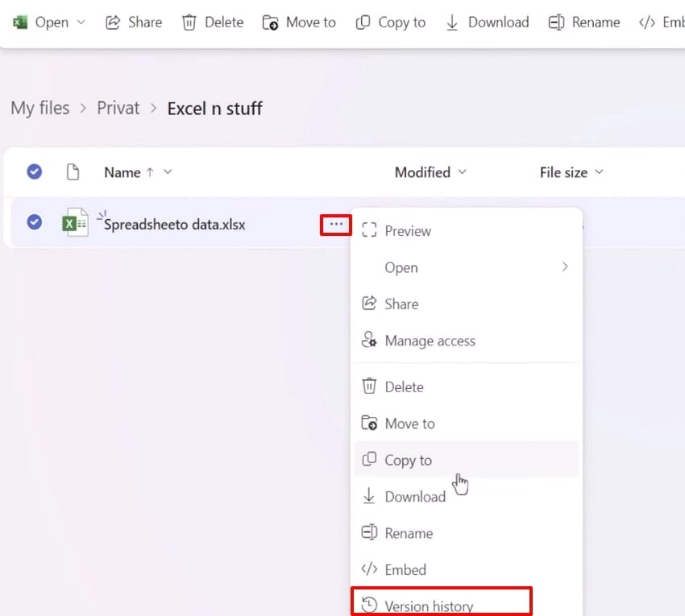Click the Delete trash icon in toolbar
The width and height of the screenshot is (685, 616).
coord(189,23)
